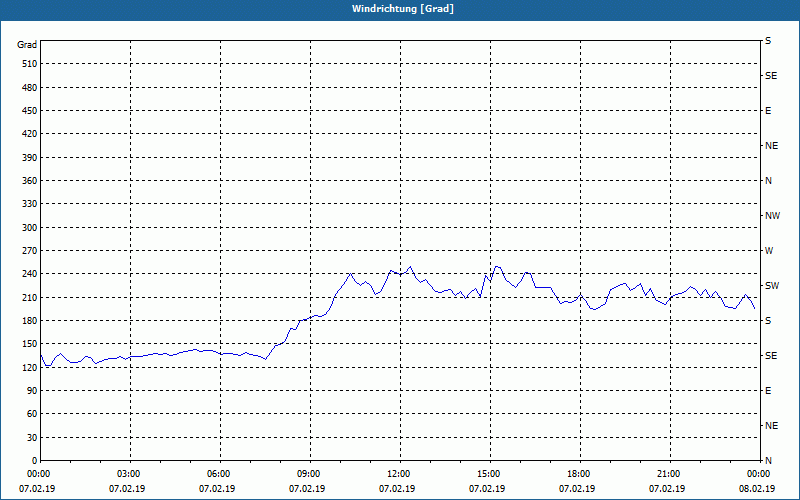Select the "E" compass label at the 90 gridline
This screenshot has height=500, width=800.
(768, 391)
